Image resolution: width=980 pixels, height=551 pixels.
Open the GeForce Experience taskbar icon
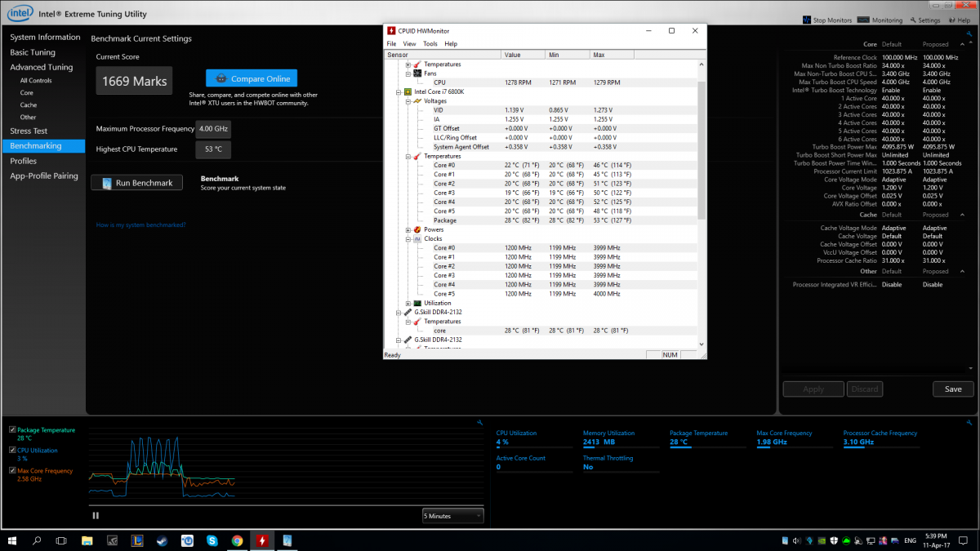coord(112,540)
